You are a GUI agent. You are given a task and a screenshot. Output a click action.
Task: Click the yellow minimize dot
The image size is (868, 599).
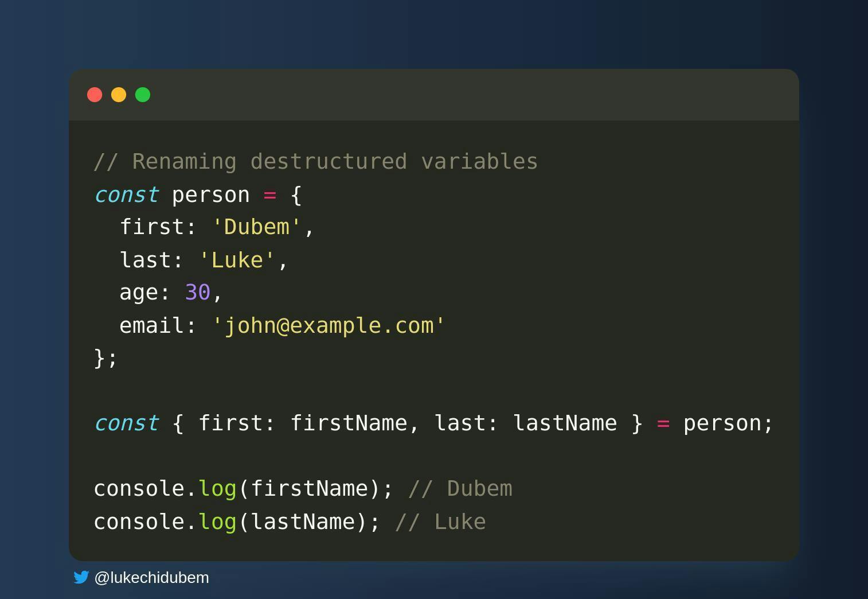point(119,95)
